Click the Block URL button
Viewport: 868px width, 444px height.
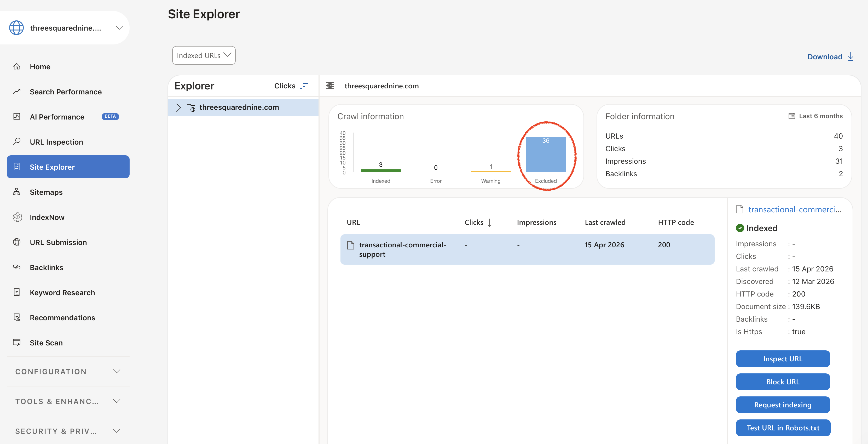click(783, 382)
